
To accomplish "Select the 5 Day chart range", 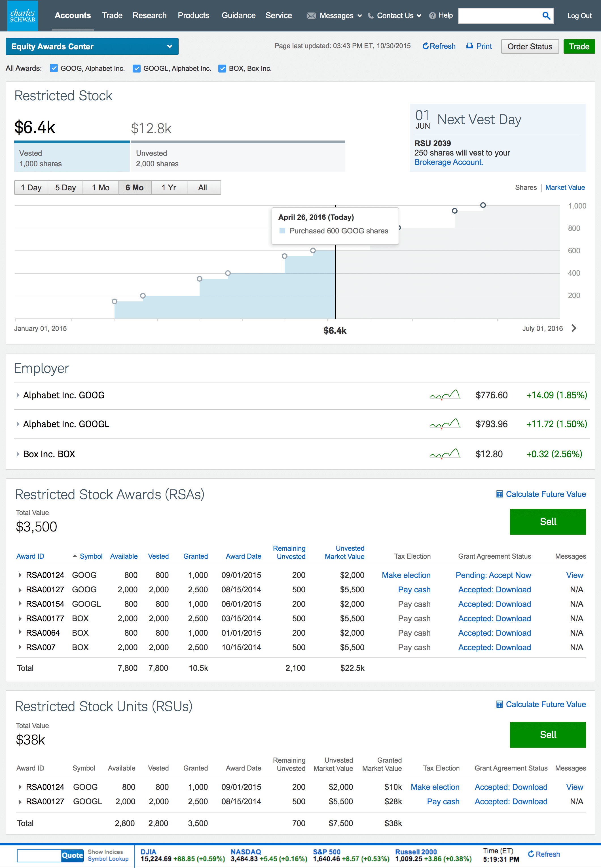I will pos(65,187).
